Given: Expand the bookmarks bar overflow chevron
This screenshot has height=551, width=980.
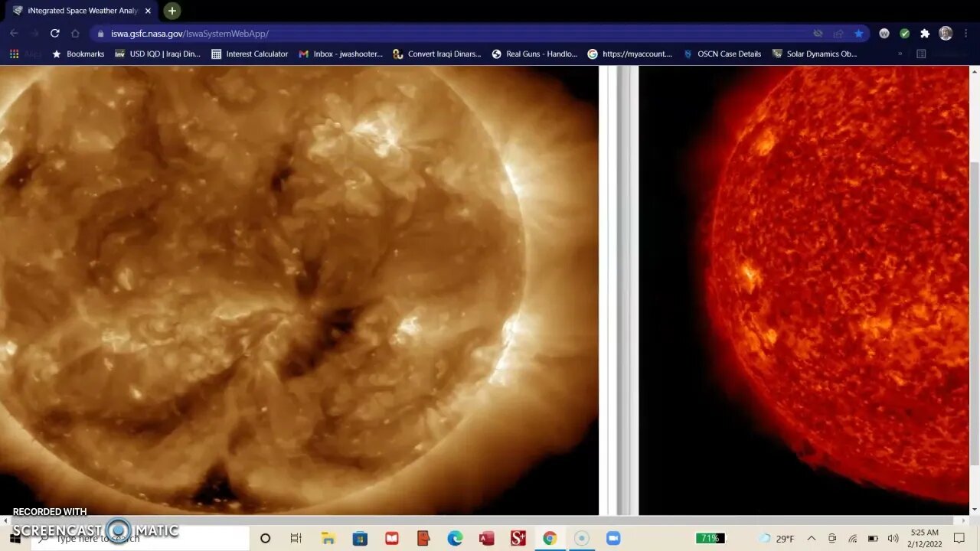Looking at the screenshot, I should tap(900, 54).
